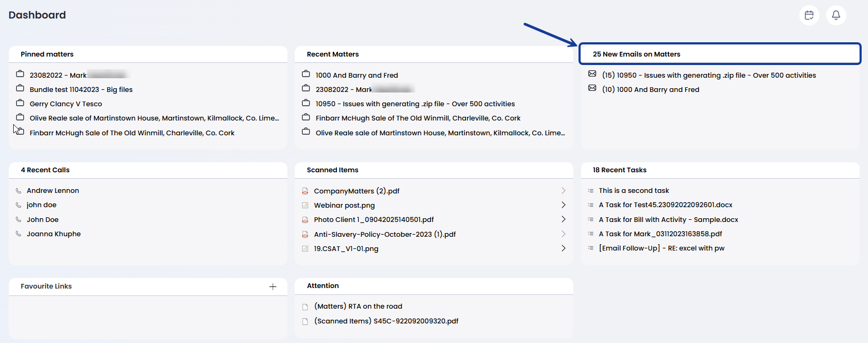Add a favourite link with plus icon

pos(273,286)
